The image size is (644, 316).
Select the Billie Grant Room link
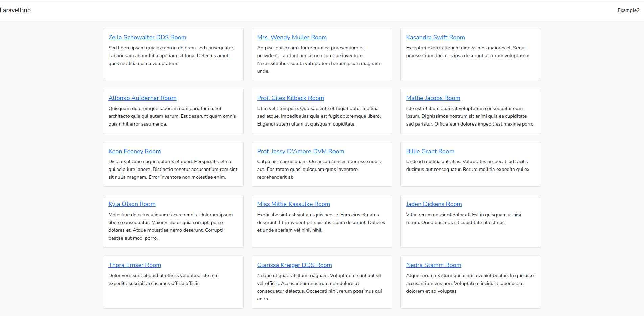pos(430,151)
